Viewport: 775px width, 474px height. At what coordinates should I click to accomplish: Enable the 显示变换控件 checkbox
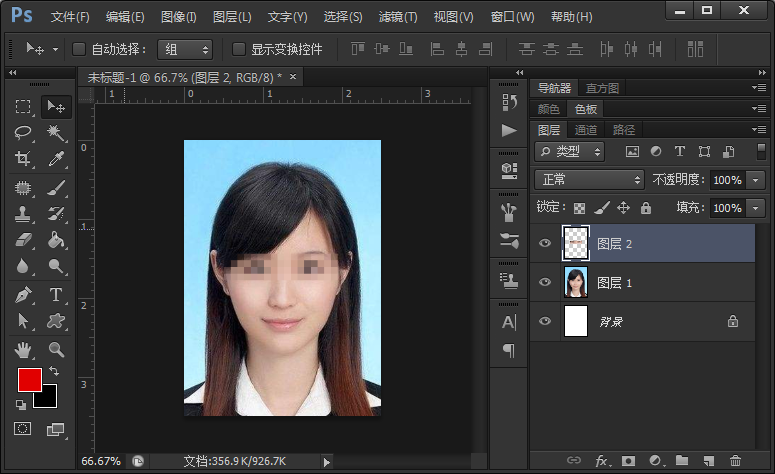click(x=239, y=49)
